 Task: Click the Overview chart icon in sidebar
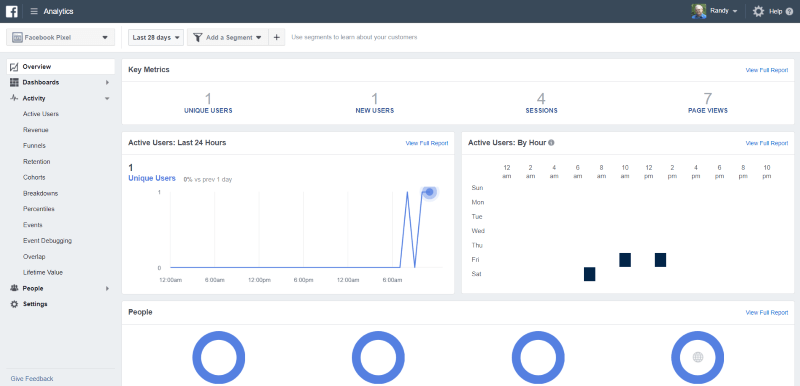pyautogui.click(x=14, y=67)
